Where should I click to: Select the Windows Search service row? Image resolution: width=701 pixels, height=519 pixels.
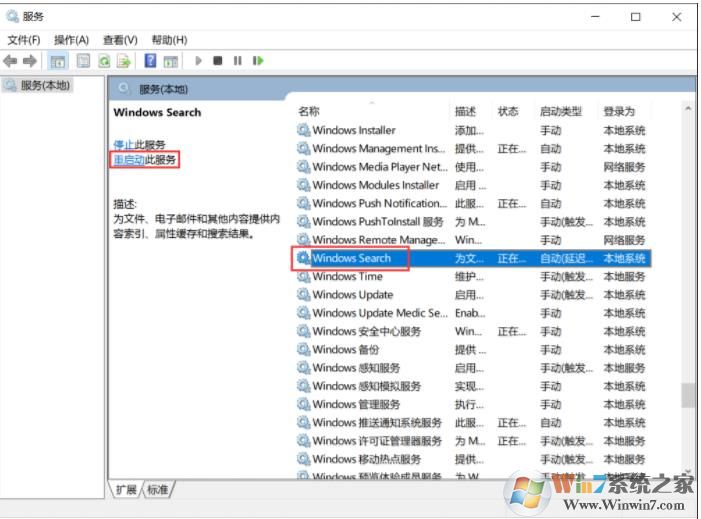tap(472, 258)
